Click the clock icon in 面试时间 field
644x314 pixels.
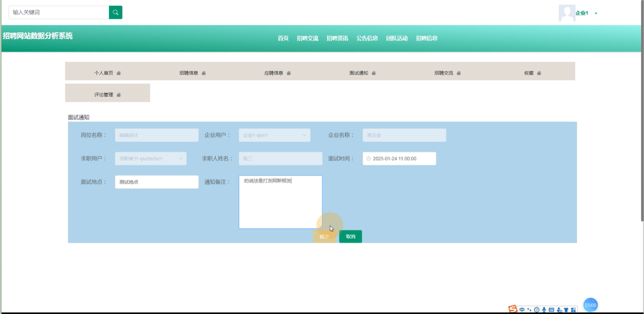point(368,159)
